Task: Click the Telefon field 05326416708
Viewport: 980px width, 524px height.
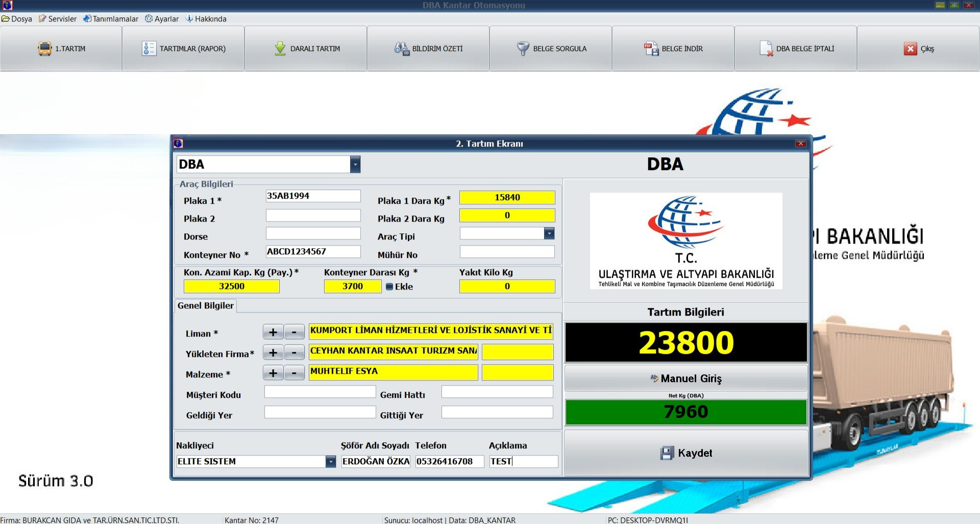Action: (450, 462)
